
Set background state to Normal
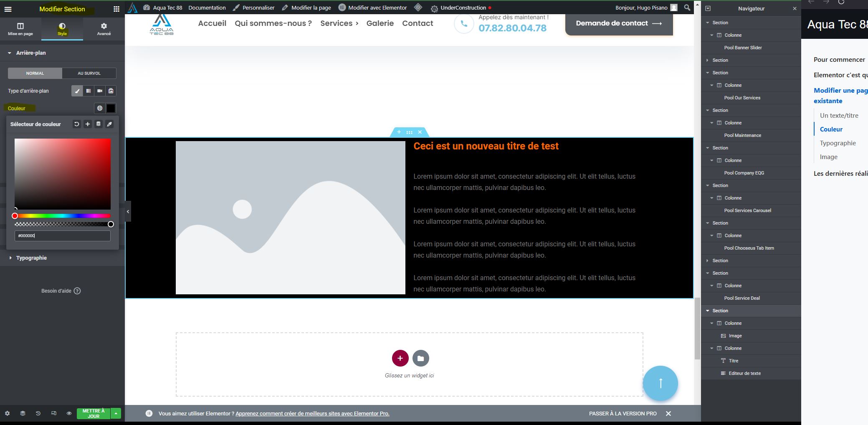coord(35,73)
